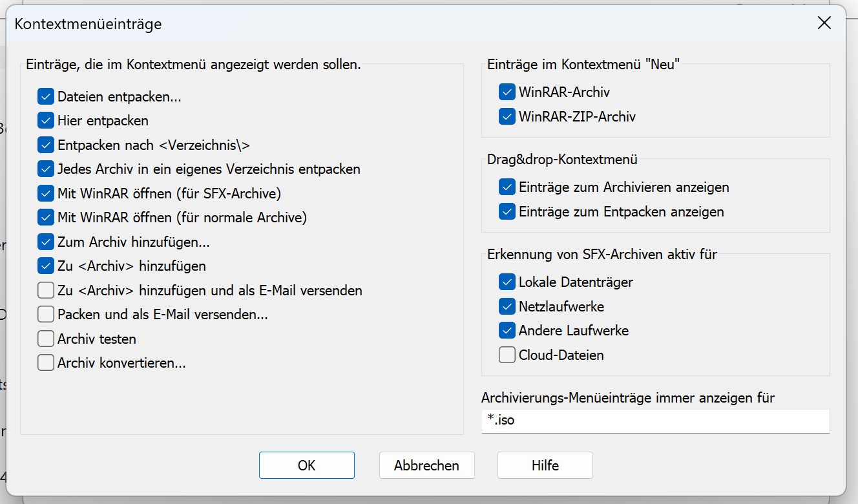Toggle the 'Hier entpacken' checkbox
Image resolution: width=858 pixels, height=504 pixels.
pyautogui.click(x=46, y=121)
